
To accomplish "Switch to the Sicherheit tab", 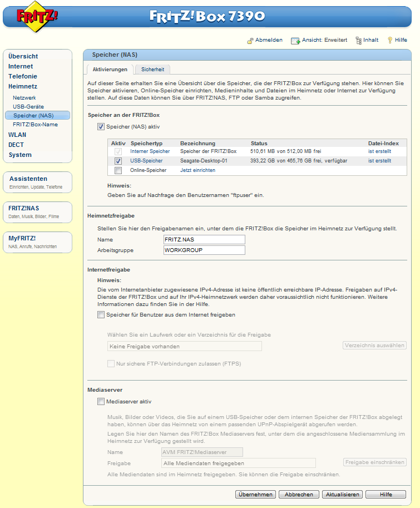I will 152,70.
